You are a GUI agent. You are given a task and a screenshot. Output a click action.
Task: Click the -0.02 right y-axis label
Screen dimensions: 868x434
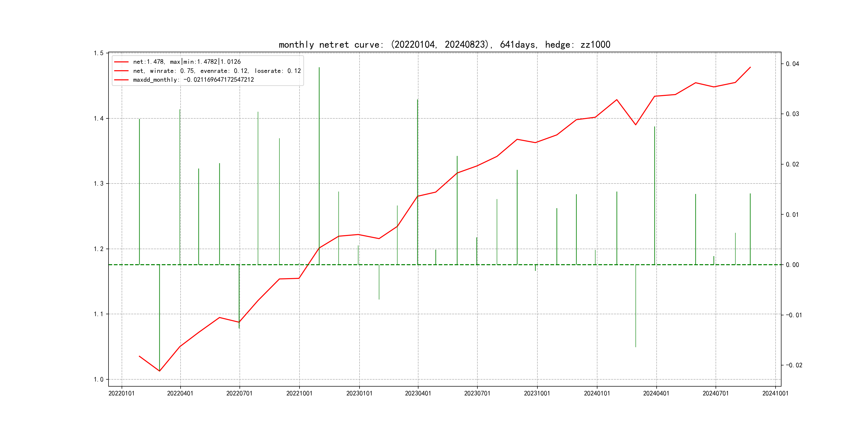tap(794, 365)
